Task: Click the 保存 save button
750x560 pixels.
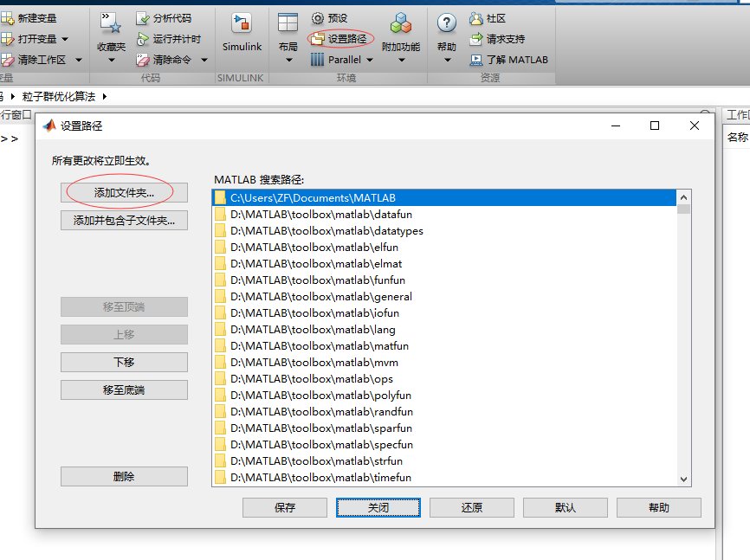Action: point(285,507)
